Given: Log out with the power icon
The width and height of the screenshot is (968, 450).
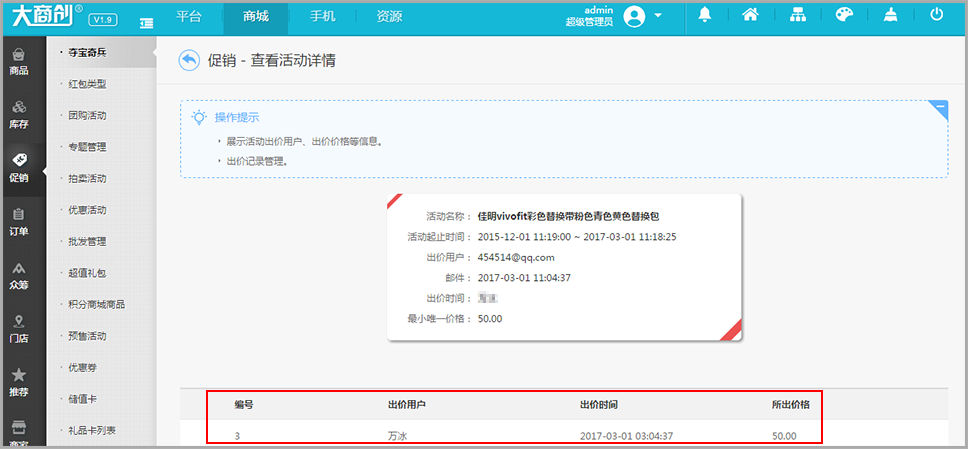Looking at the screenshot, I should [x=937, y=15].
